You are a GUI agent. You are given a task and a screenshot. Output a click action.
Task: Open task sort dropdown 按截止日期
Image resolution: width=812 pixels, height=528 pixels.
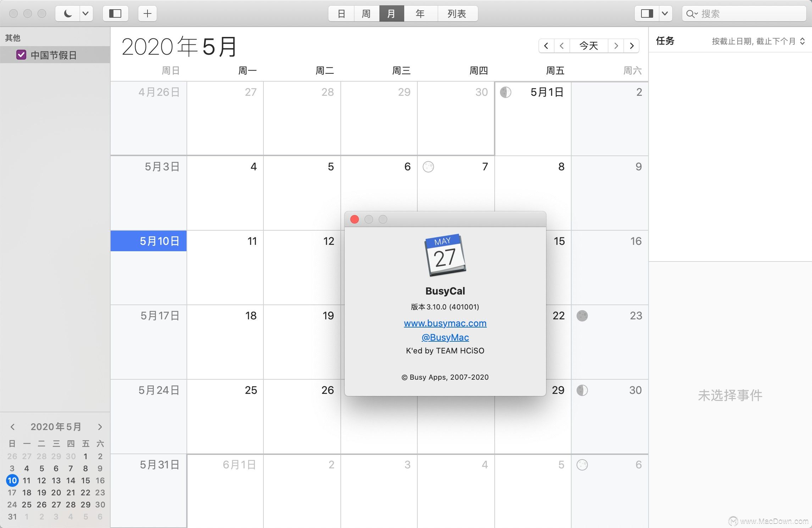[758, 41]
